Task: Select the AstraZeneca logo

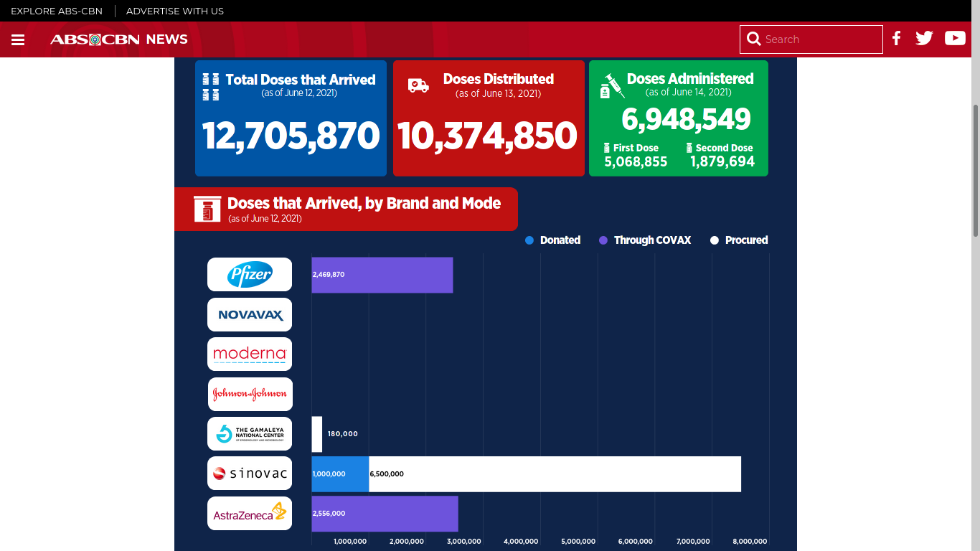Action: tap(250, 513)
